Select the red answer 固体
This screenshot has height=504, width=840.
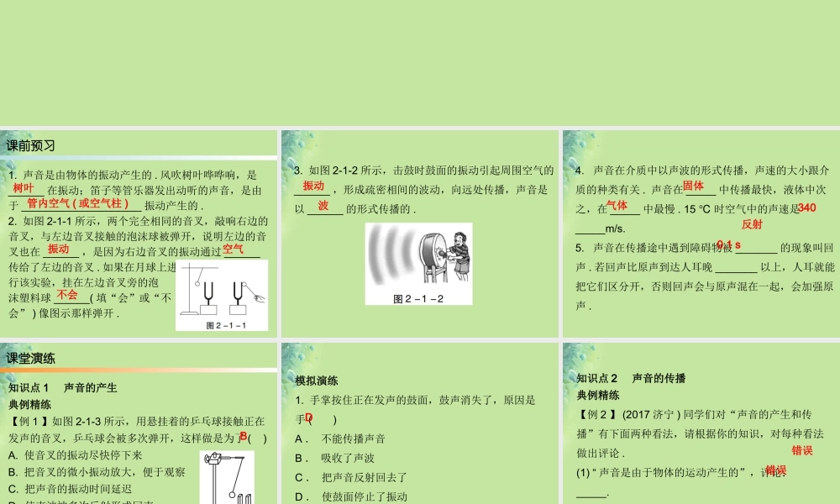click(693, 186)
